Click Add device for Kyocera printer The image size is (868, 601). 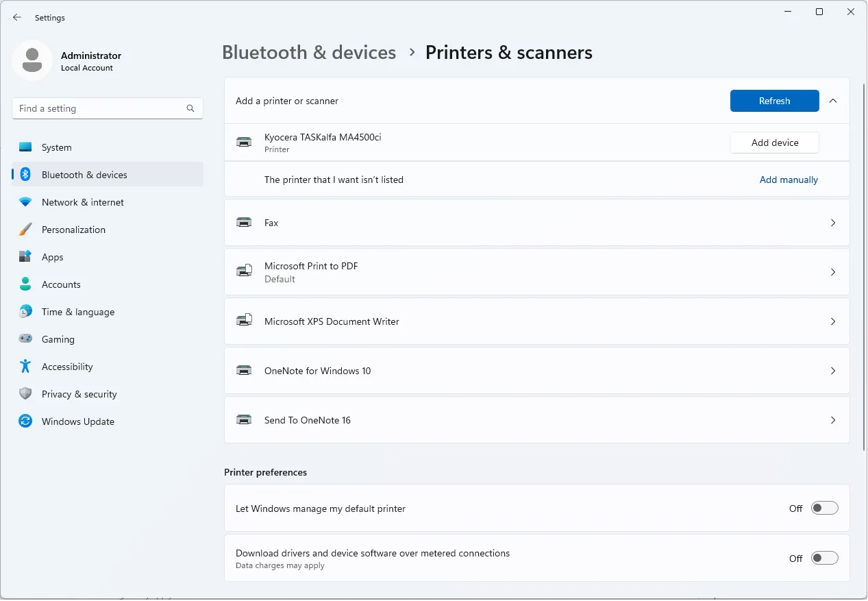[x=774, y=143]
